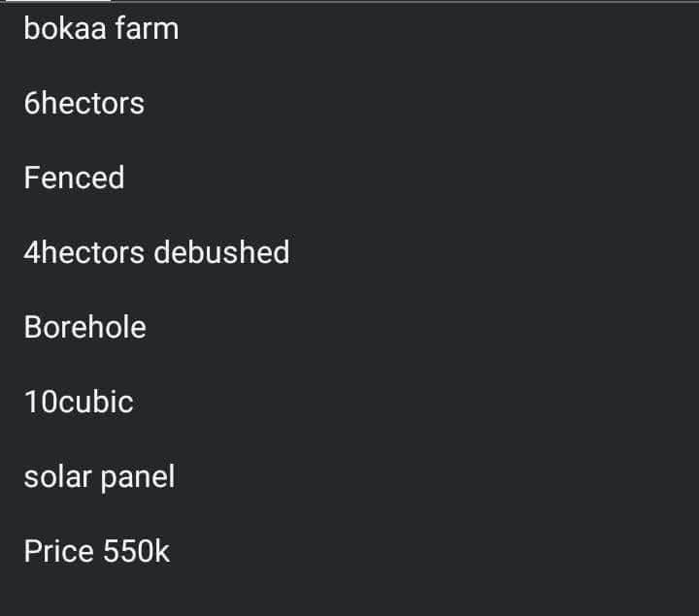Screen dimensions: 699x616
Task: Click the letter "k" ending 550k
Action: [162, 551]
